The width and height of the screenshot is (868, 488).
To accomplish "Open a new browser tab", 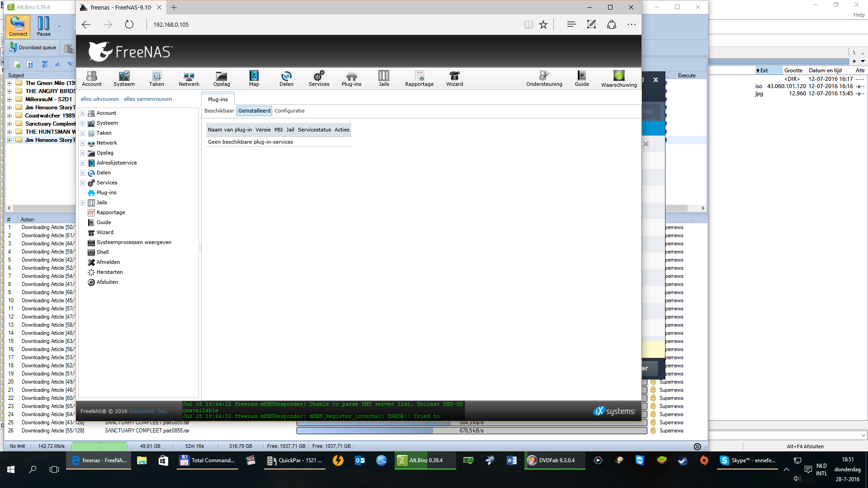I will 174,7.
